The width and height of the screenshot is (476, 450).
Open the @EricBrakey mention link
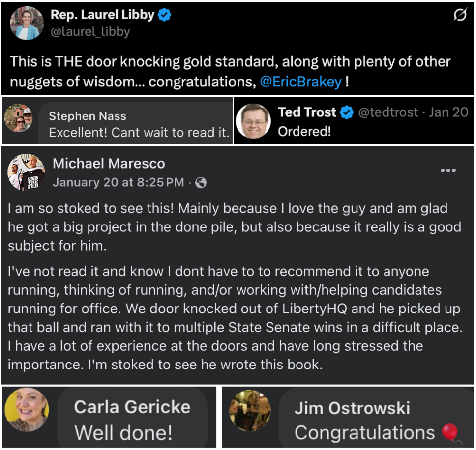(x=300, y=82)
